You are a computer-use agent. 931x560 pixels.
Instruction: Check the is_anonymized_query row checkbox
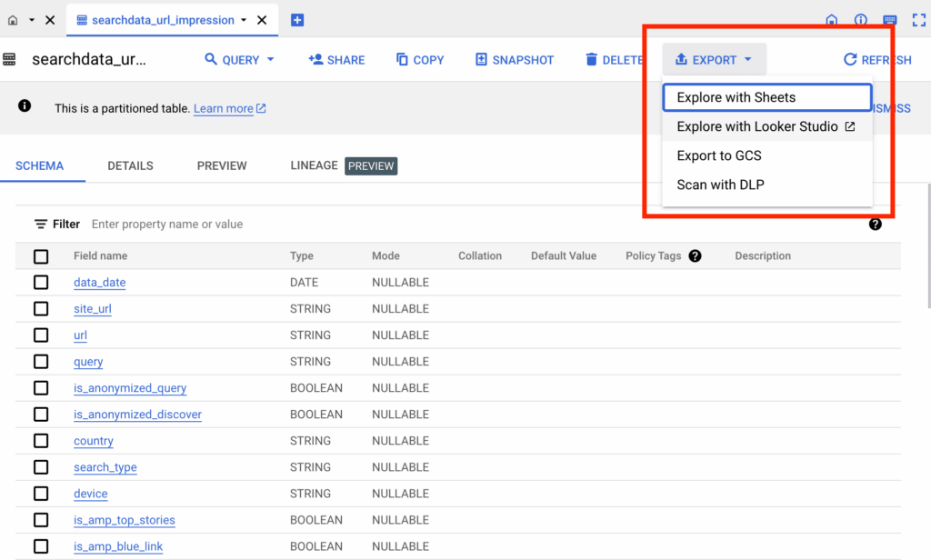click(x=41, y=388)
